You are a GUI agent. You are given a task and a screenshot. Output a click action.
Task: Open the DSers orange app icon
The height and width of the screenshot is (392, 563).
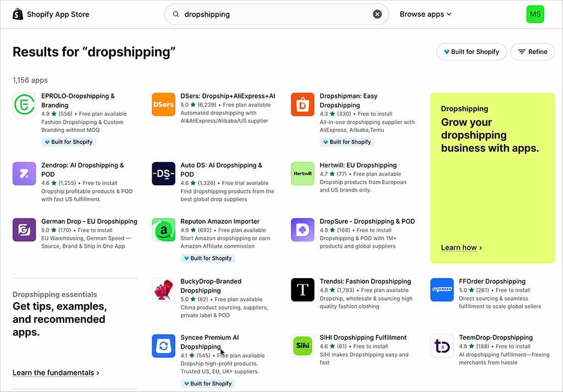click(x=163, y=104)
